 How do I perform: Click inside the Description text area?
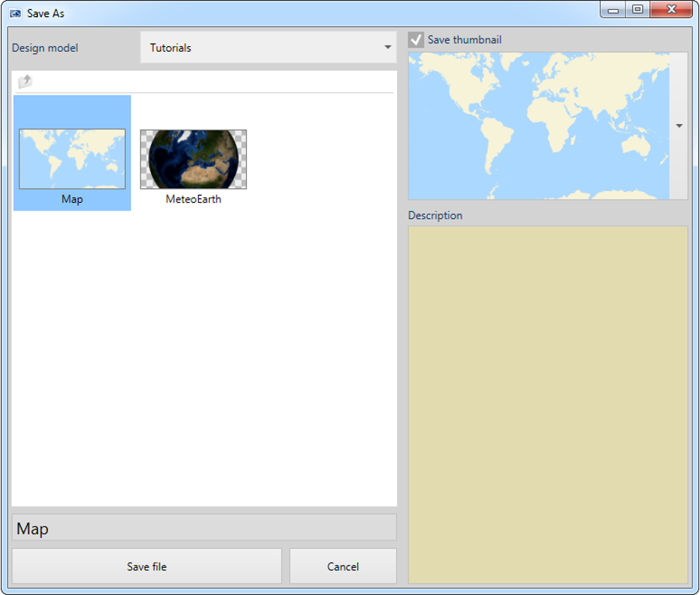[548, 405]
